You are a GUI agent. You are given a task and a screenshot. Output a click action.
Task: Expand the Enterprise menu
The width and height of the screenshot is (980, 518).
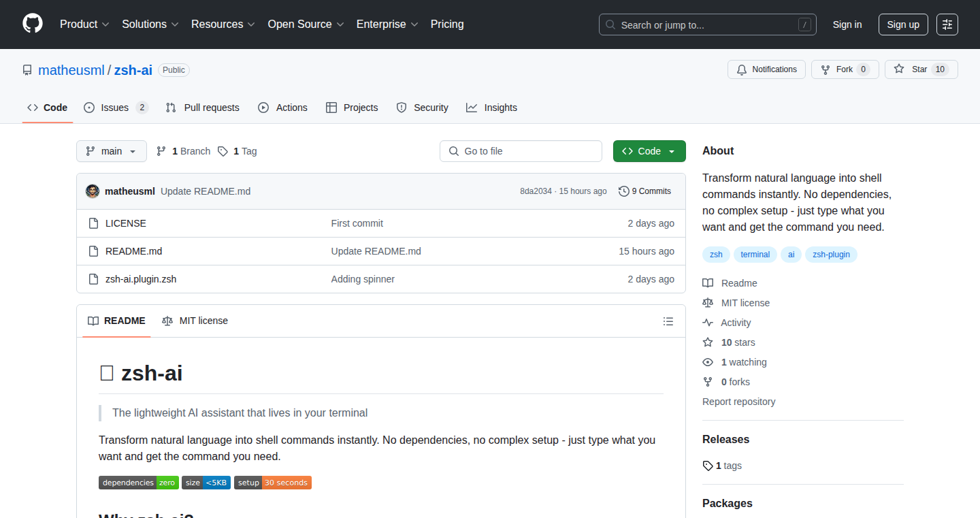387,25
